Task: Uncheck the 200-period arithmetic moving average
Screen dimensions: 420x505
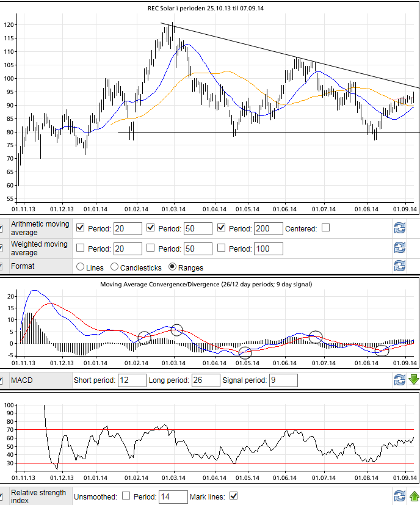Action: point(222,228)
